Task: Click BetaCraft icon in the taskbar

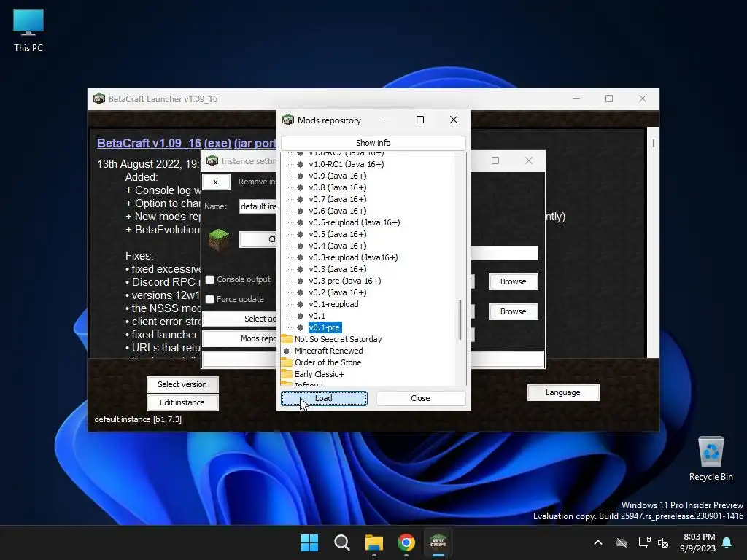Action: pos(438,542)
